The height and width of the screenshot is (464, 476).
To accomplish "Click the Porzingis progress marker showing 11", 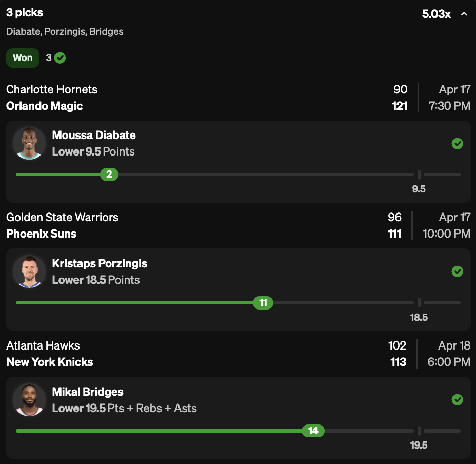I will pos(263,303).
